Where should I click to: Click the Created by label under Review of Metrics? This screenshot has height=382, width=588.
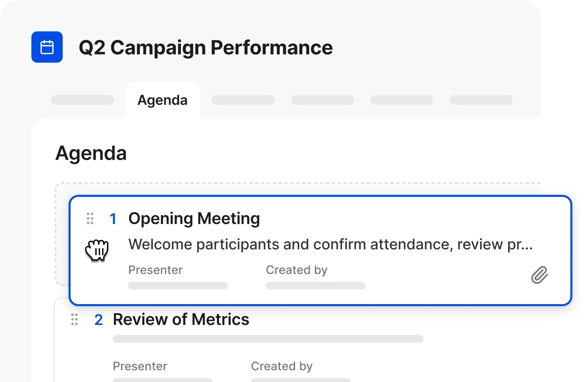(x=282, y=366)
